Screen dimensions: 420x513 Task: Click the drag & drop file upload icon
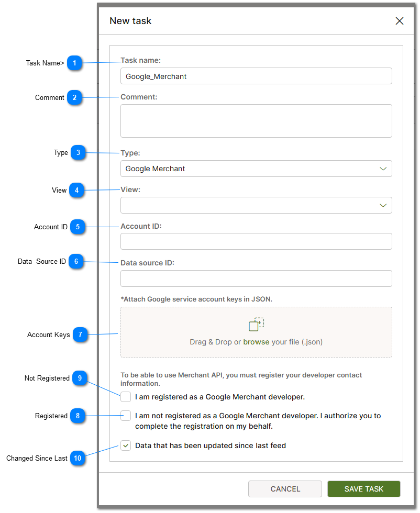256,324
